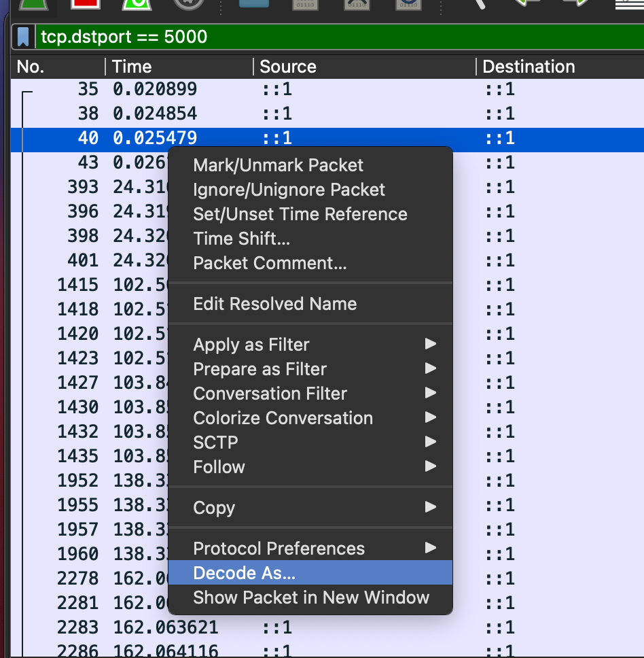The width and height of the screenshot is (644, 658).
Task: Click time 162.063621 of packet 2283
Action: coord(166,627)
